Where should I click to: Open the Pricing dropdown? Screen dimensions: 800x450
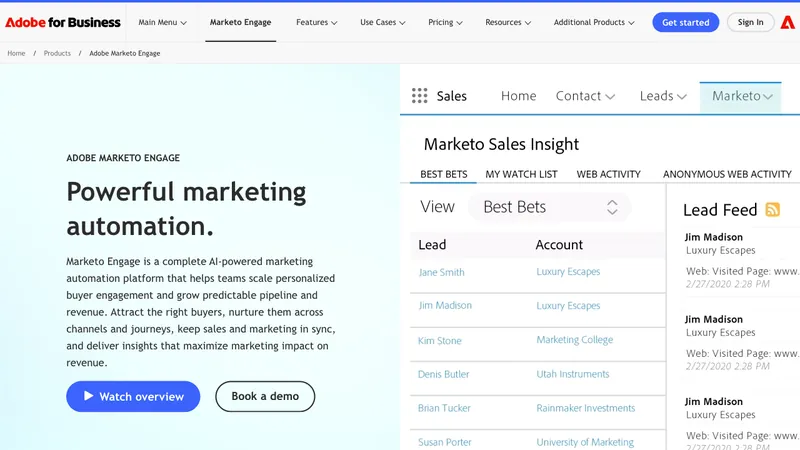[445, 22]
